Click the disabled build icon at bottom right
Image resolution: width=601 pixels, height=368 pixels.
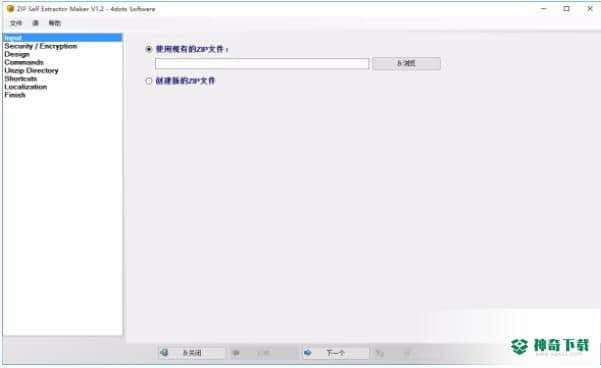[x=379, y=353]
